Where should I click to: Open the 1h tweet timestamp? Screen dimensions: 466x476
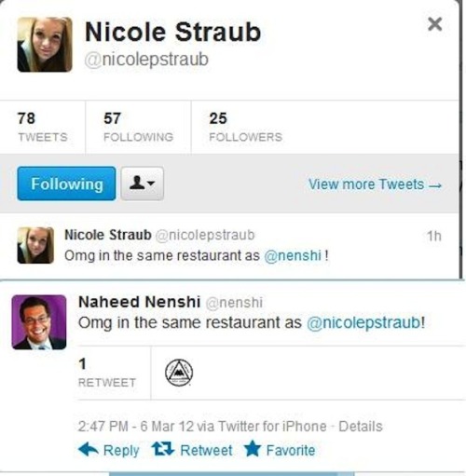pos(433,237)
